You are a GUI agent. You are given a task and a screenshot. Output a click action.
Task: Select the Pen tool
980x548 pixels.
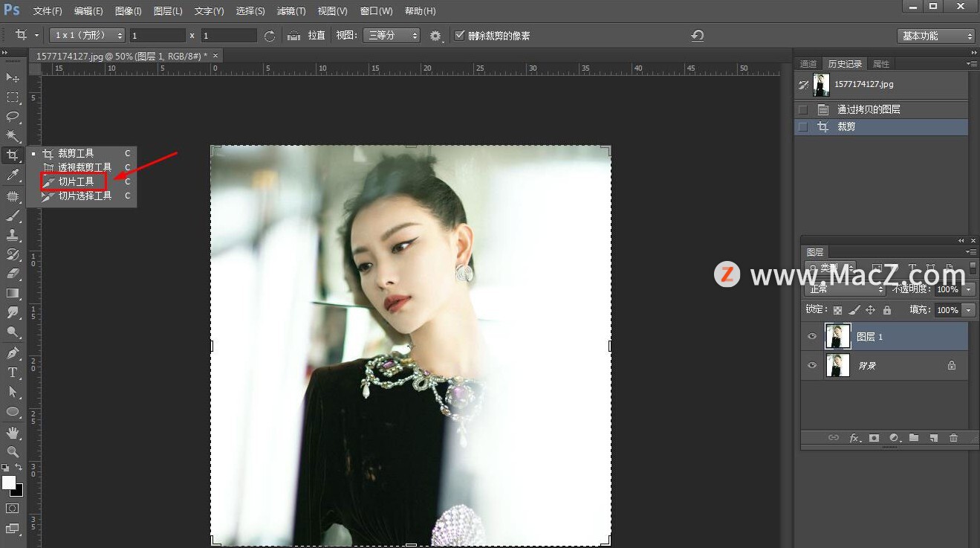tap(13, 353)
